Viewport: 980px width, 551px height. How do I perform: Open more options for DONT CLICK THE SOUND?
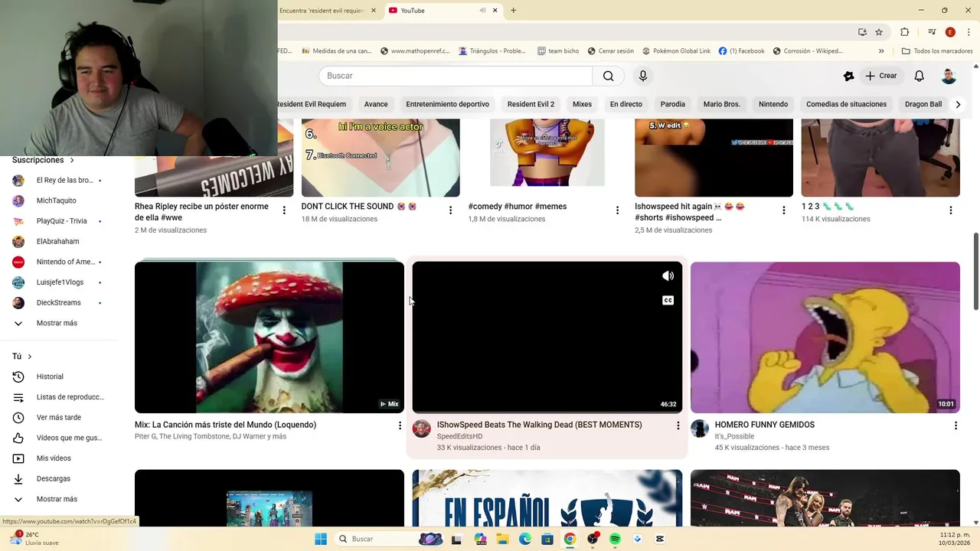(x=450, y=210)
